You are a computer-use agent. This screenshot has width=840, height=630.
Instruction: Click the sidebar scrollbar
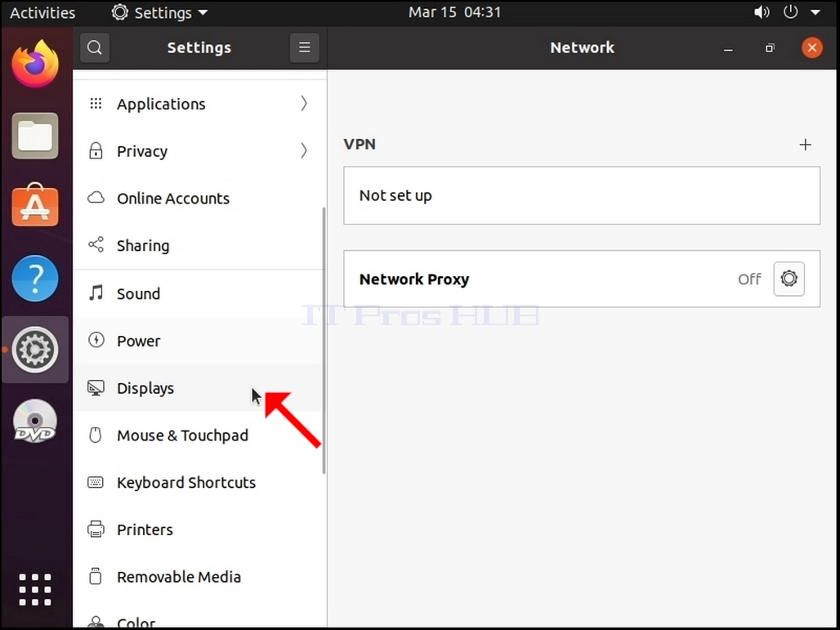coord(324,340)
